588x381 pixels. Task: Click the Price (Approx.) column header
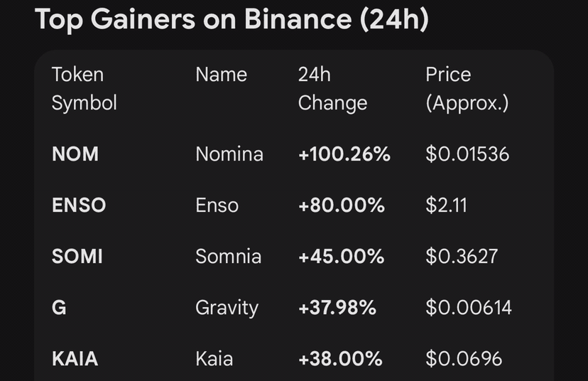click(x=467, y=89)
